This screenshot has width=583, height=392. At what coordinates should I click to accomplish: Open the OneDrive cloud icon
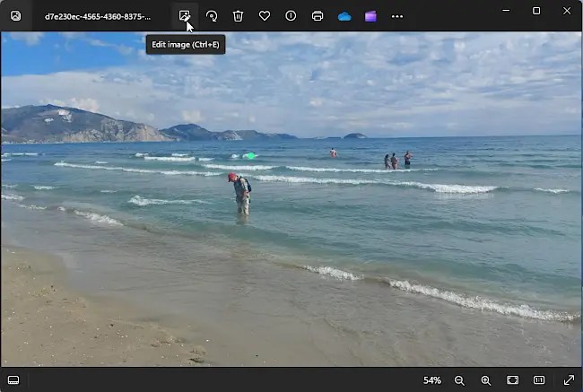tap(344, 16)
